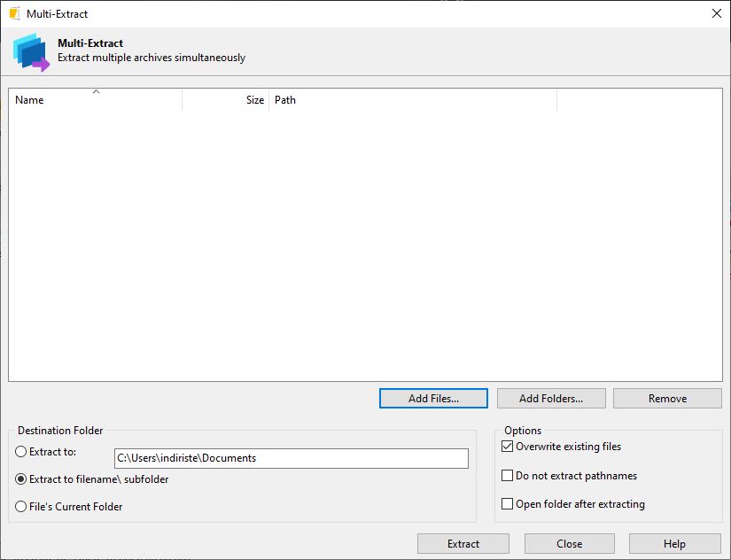Close the dialog with the title bar X
The width and height of the screenshot is (731, 560).
(x=716, y=13)
